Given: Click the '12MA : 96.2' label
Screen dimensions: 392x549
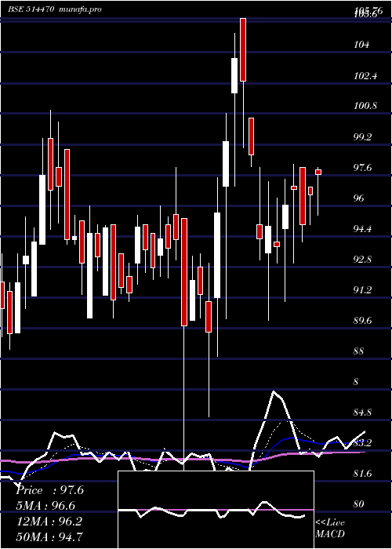Looking at the screenshot, I should [x=49, y=522].
